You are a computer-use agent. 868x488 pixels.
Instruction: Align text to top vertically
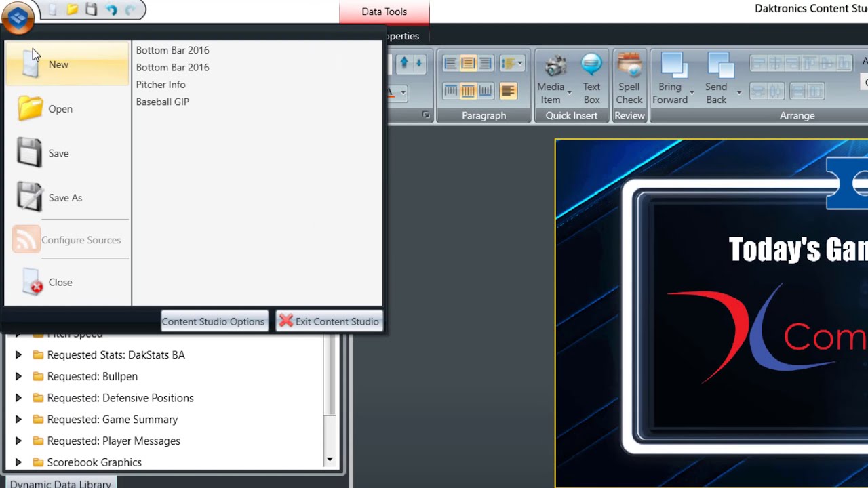click(451, 90)
